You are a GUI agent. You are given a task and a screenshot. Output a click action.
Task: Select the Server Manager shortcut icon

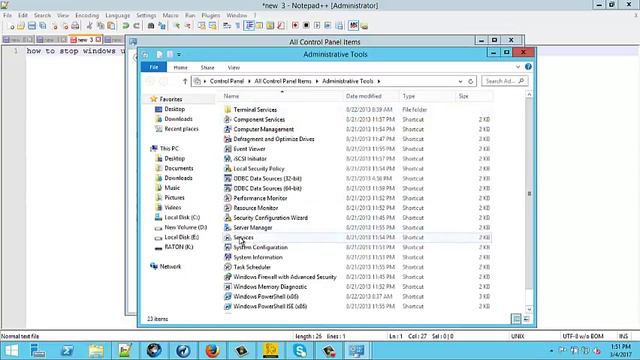pos(228,228)
